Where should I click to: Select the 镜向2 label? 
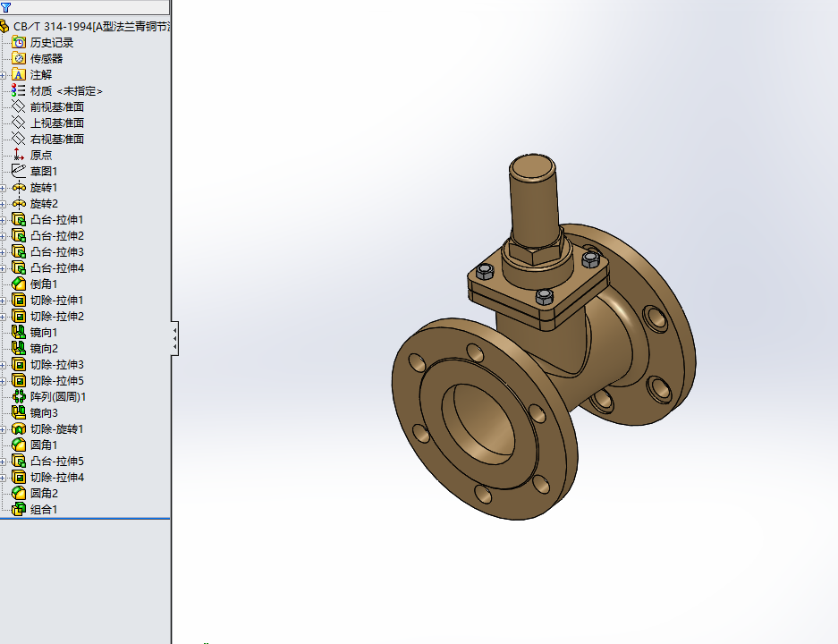(x=44, y=349)
